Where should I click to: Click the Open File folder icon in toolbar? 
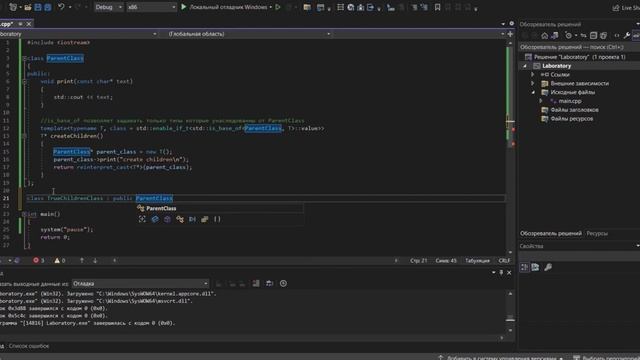[x=28, y=7]
